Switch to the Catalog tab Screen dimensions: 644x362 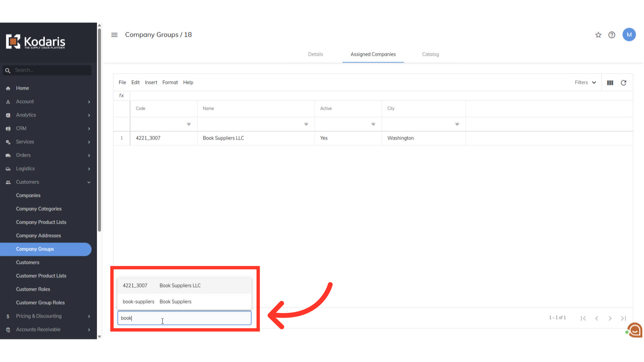[x=430, y=54]
